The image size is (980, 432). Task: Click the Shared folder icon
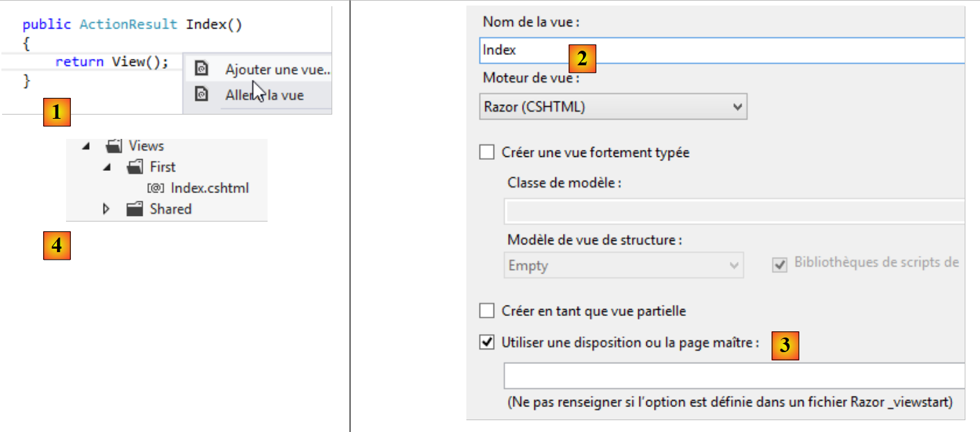(135, 209)
